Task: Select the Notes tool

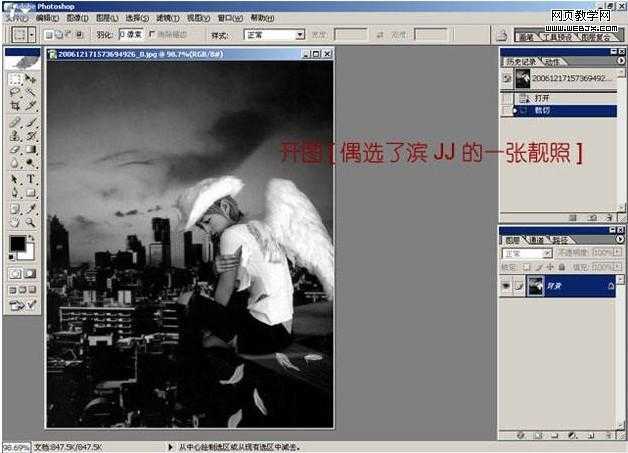Action: point(15,208)
